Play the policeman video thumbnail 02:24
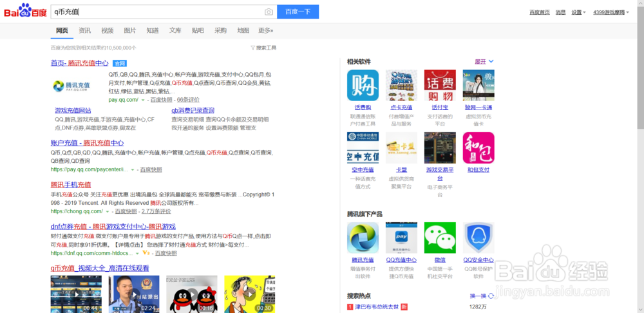This screenshot has width=644, height=313. [x=134, y=294]
